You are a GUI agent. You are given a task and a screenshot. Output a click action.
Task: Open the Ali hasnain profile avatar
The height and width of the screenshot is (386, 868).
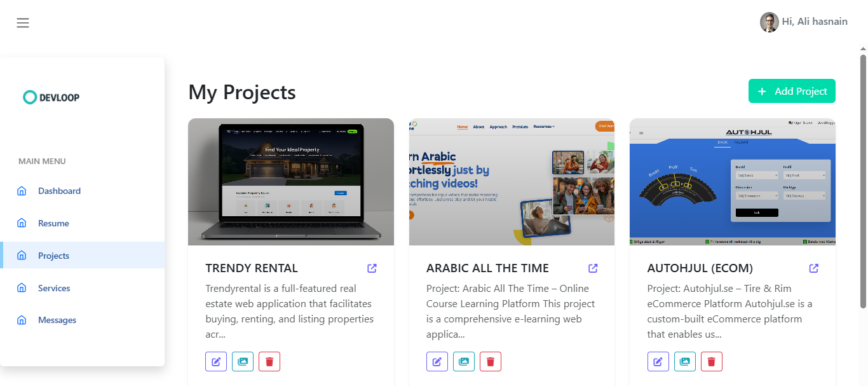point(770,22)
